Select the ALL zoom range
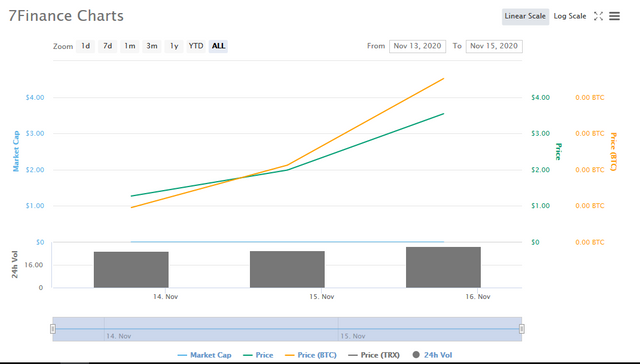This screenshot has width=640, height=364. point(218,46)
